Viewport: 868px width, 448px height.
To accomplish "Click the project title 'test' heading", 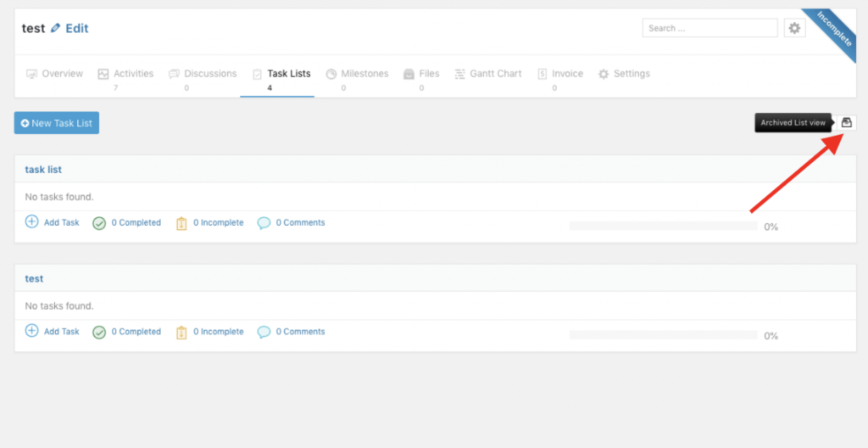I will coord(33,28).
